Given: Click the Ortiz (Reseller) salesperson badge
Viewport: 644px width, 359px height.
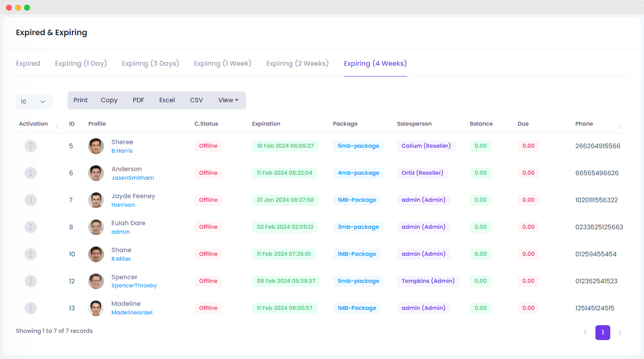Looking at the screenshot, I should coord(423,173).
